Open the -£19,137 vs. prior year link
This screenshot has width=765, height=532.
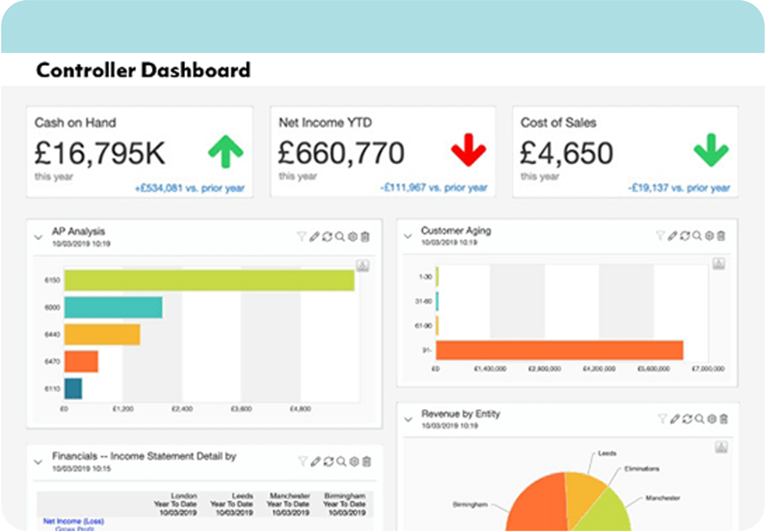pyautogui.click(x=679, y=188)
